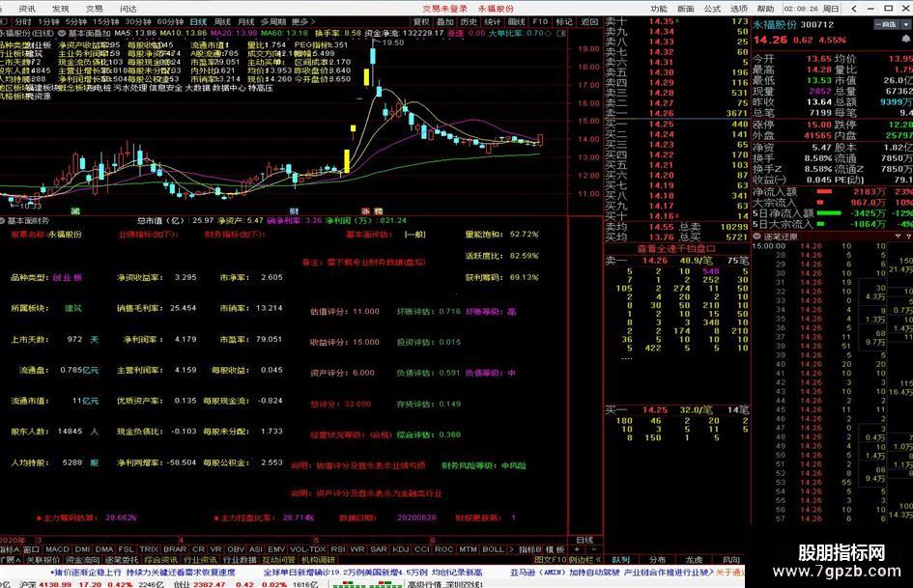Open the 问达 menu
The width and height of the screenshot is (913, 588).
pyautogui.click(x=128, y=9)
